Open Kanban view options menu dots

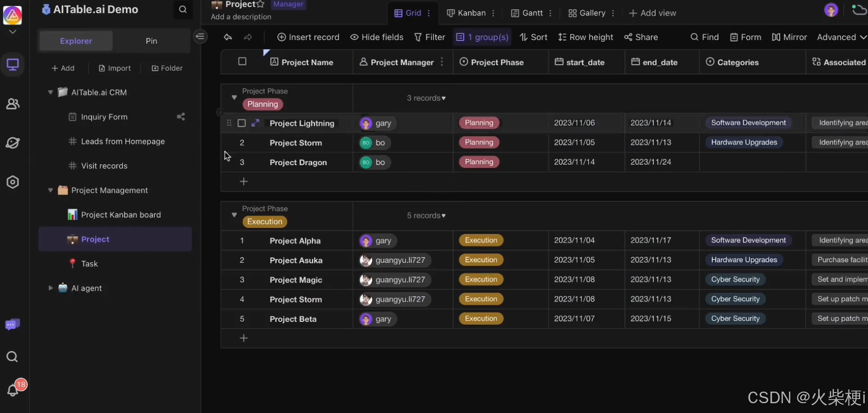coord(493,13)
